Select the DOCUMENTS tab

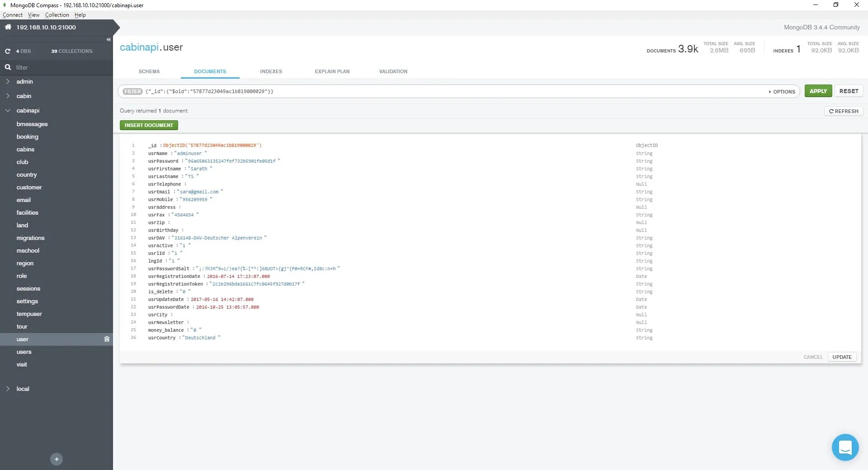pyautogui.click(x=210, y=71)
